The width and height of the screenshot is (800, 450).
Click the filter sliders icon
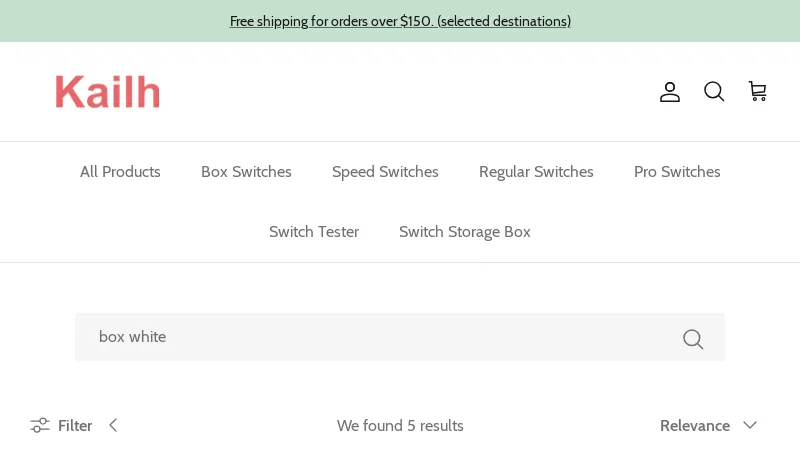point(40,425)
